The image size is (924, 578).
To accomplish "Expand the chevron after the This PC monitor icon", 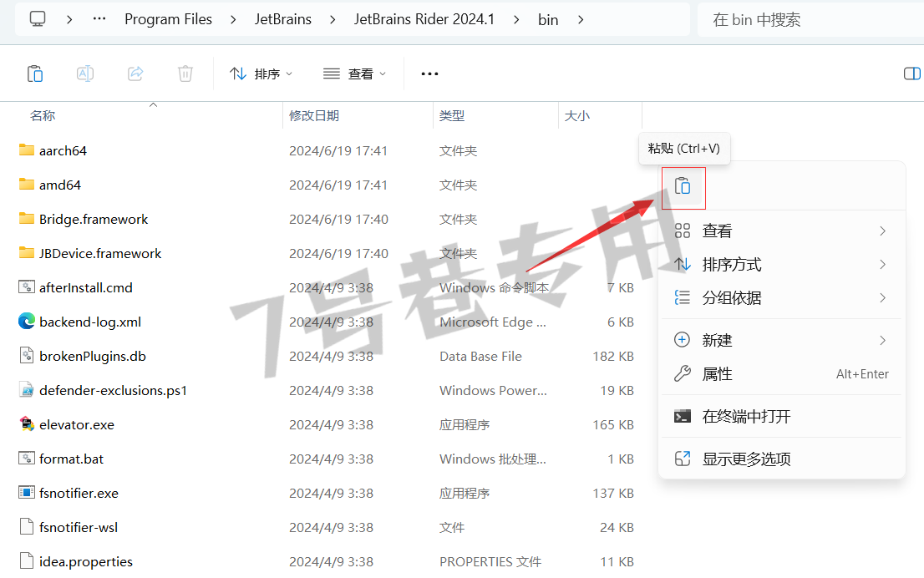I will tap(69, 20).
